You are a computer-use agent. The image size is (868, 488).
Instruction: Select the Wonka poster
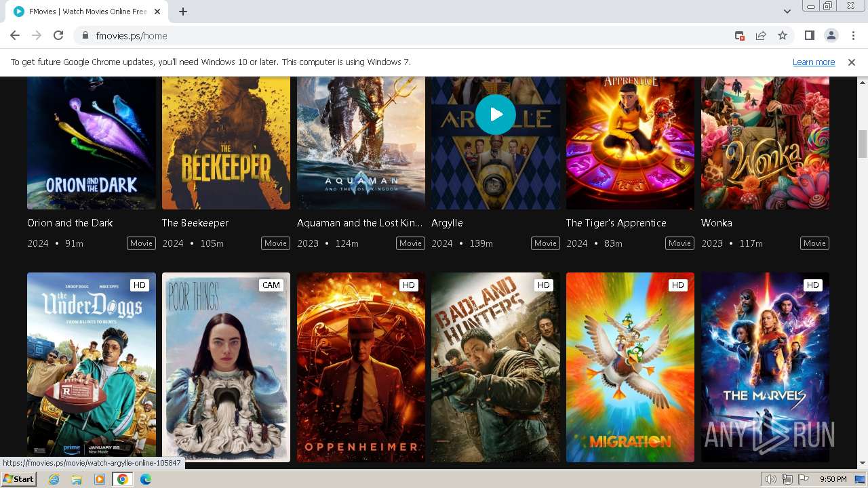(x=765, y=143)
